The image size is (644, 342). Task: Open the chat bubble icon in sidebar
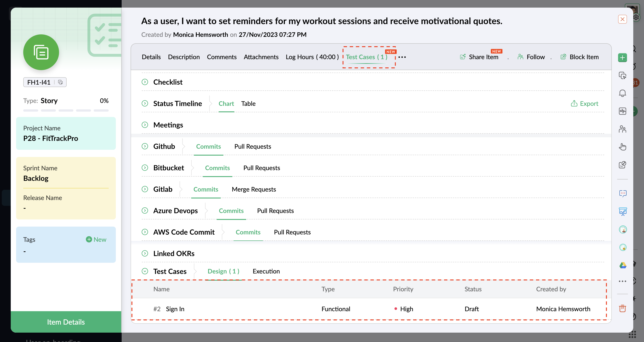[623, 194]
